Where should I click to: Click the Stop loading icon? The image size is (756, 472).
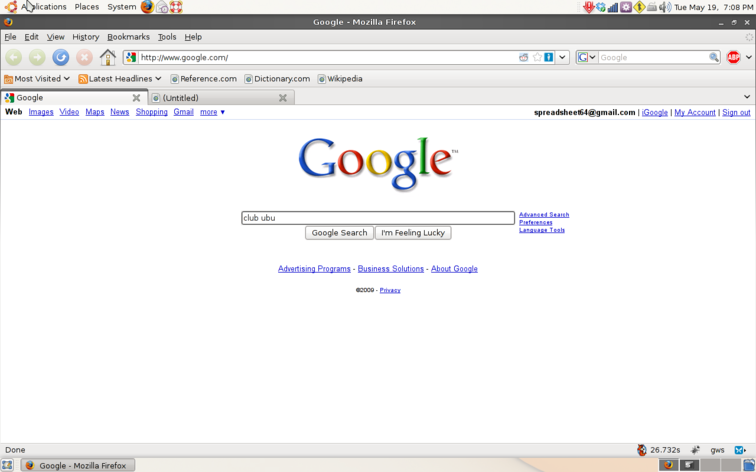pyautogui.click(x=85, y=58)
